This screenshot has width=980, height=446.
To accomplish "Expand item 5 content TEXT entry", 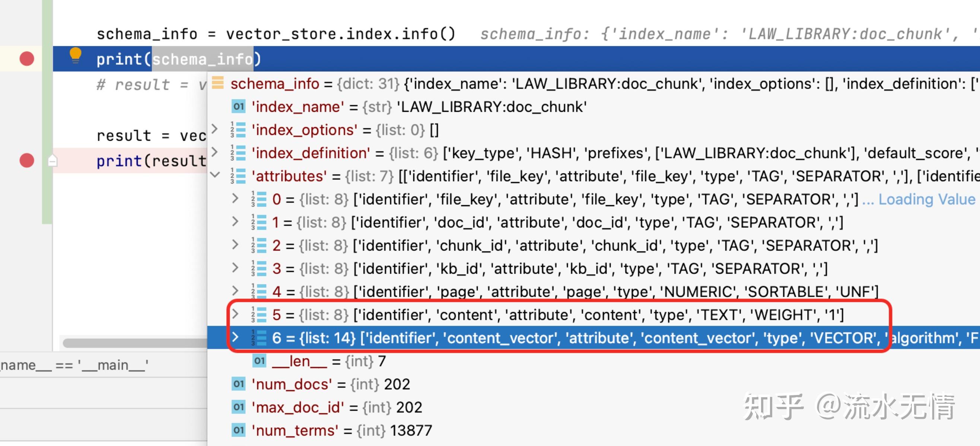I will tap(235, 314).
